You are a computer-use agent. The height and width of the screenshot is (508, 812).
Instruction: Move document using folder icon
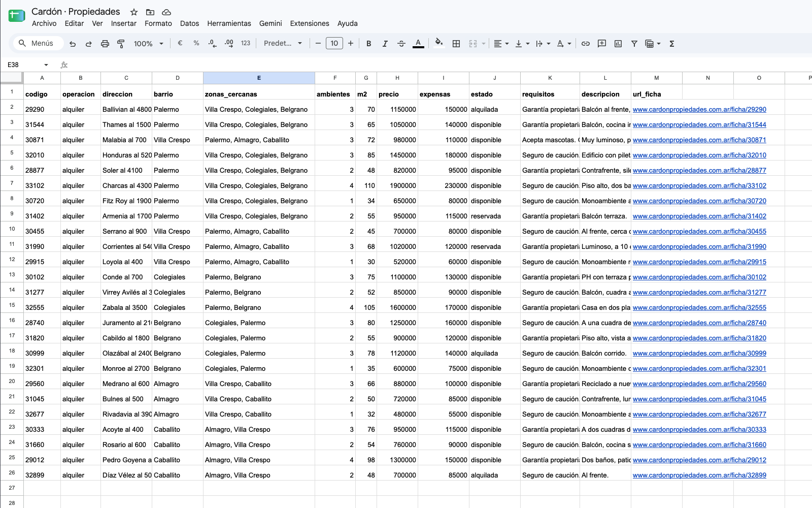pyautogui.click(x=150, y=12)
